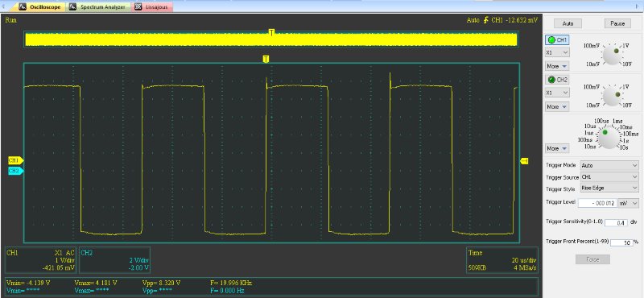Open the Trigger Style Rise Edge dropdown
This screenshot has width=644, height=298.
click(x=609, y=188)
